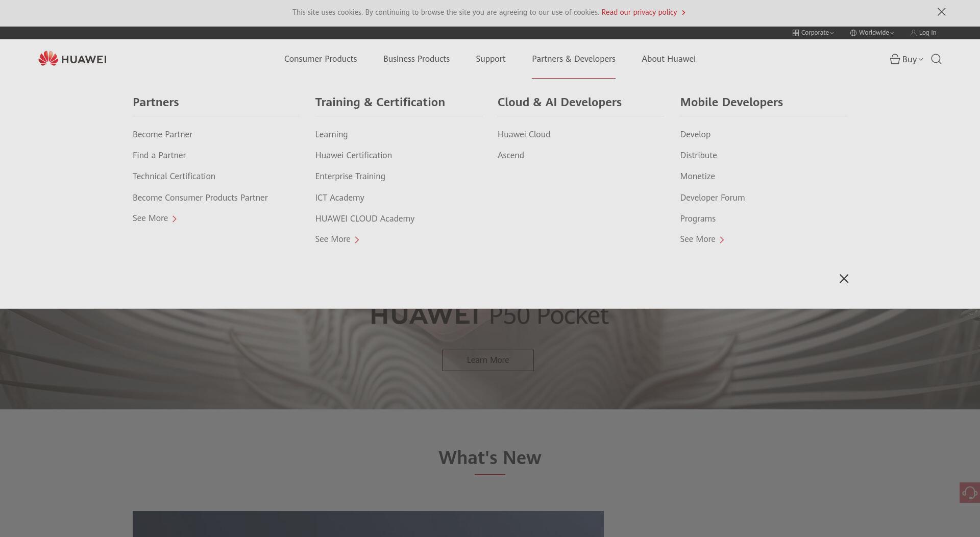Open Cloud & AI Developers heading
This screenshot has height=537, width=980.
pyautogui.click(x=559, y=102)
